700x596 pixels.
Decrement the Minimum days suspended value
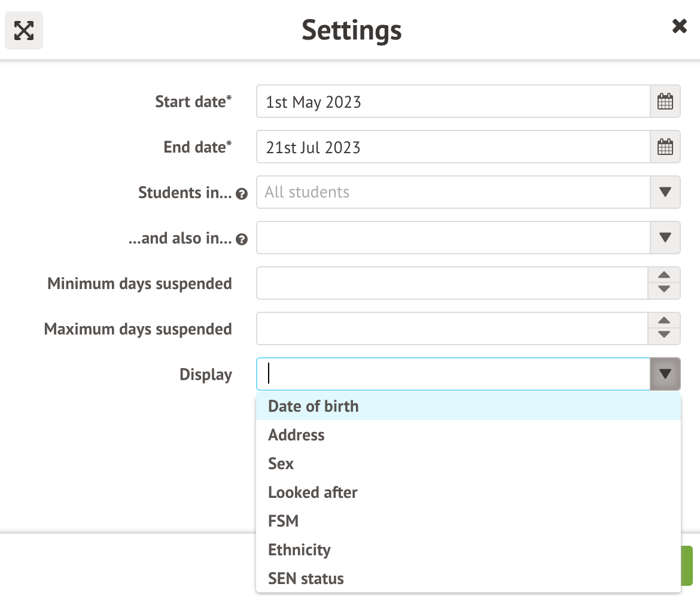point(664,289)
